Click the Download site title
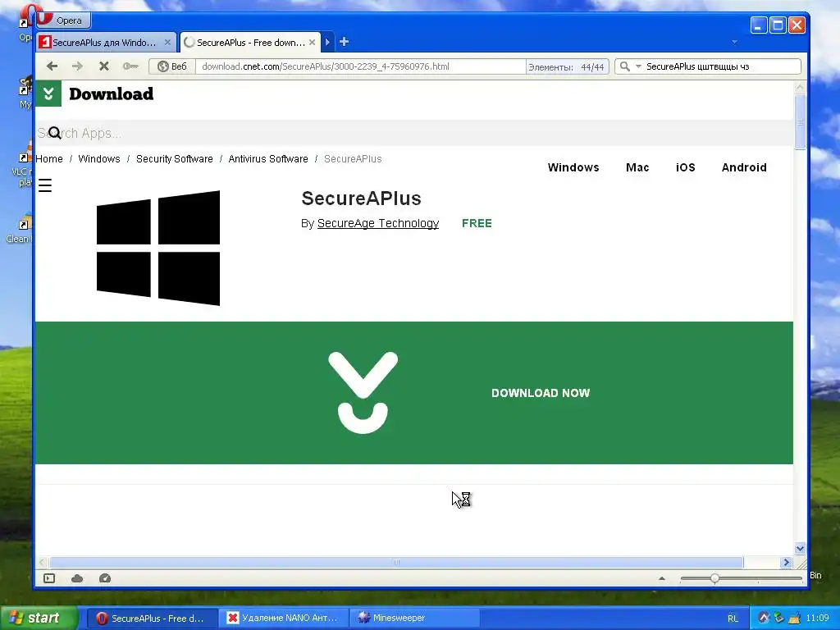 pyautogui.click(x=111, y=94)
